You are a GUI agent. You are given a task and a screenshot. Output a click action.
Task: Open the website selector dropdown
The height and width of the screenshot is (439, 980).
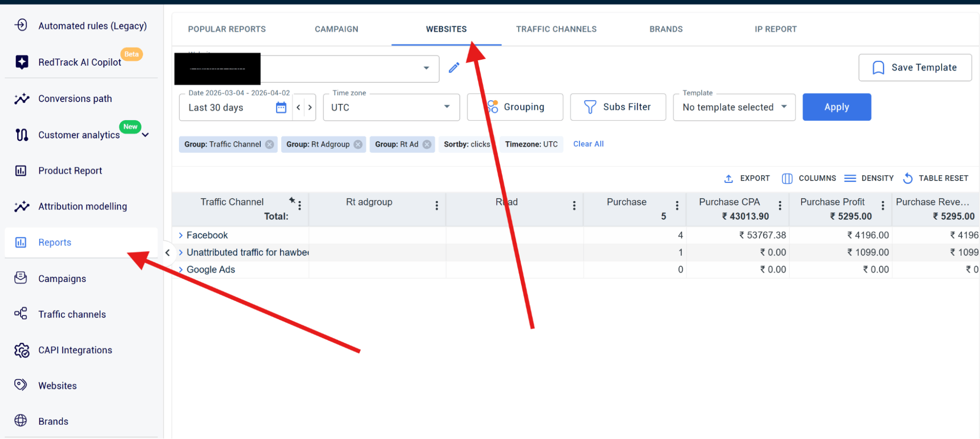(x=427, y=68)
